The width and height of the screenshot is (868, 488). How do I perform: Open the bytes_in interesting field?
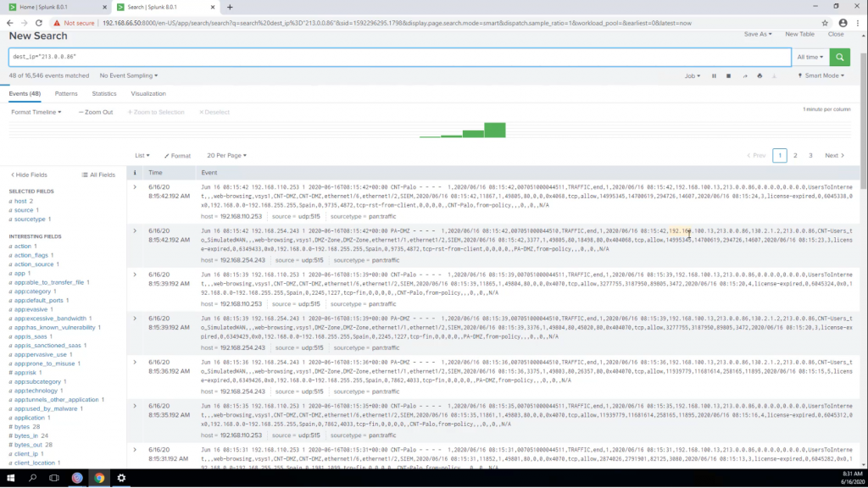point(28,436)
